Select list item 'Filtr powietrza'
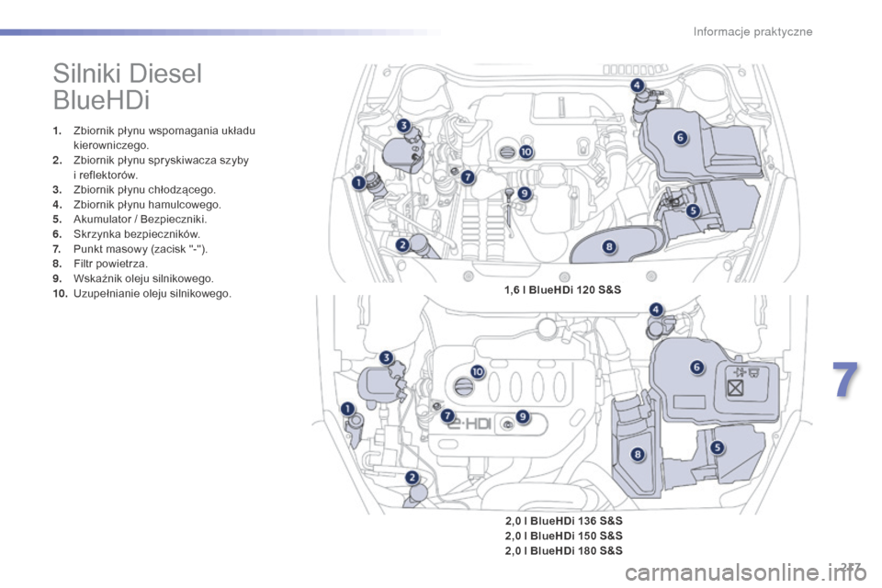 coord(100,264)
